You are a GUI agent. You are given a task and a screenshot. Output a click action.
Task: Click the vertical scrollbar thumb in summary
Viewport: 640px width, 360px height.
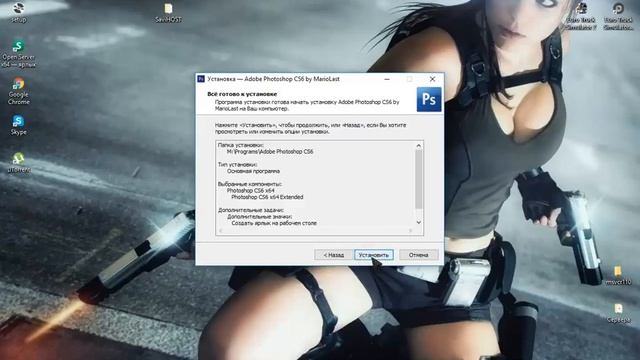(x=419, y=179)
